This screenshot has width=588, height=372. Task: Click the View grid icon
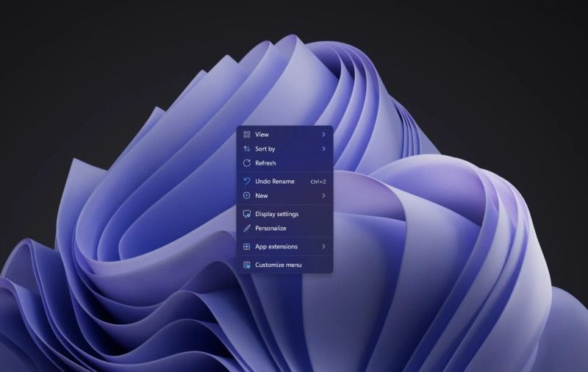(247, 135)
